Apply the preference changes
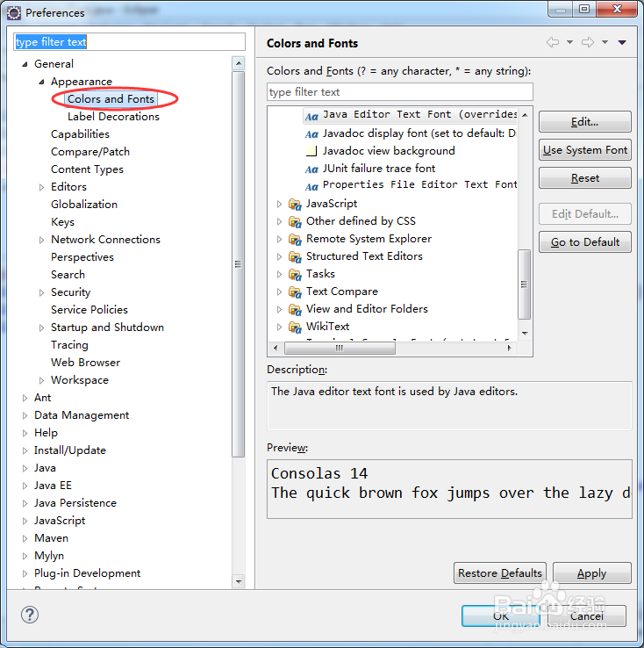The image size is (644, 648). [x=592, y=573]
